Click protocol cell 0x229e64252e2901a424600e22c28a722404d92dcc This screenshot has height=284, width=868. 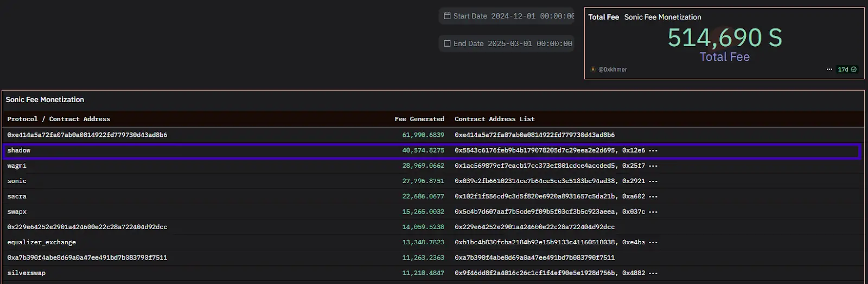pos(87,227)
